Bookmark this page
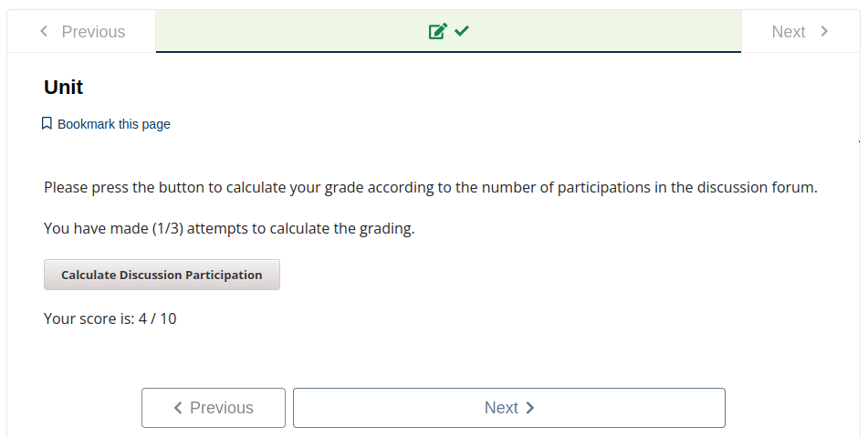This screenshot has height=438, width=868. pyautogui.click(x=113, y=124)
